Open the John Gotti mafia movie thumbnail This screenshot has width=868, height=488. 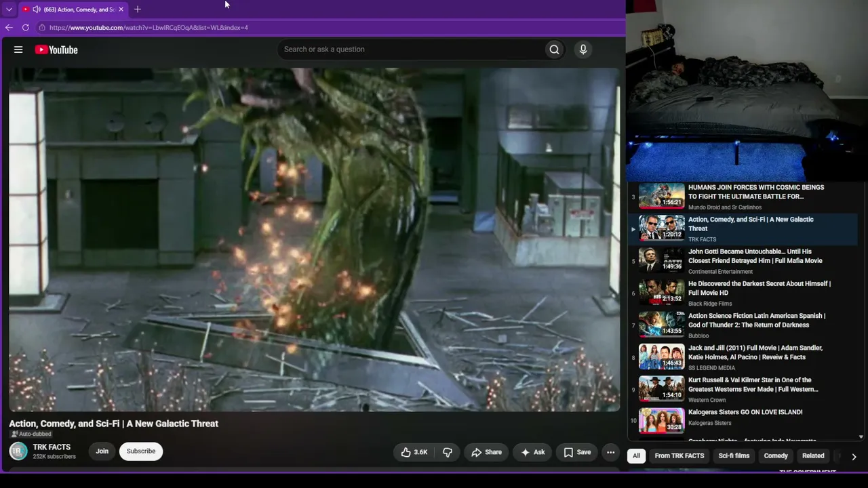tap(662, 261)
